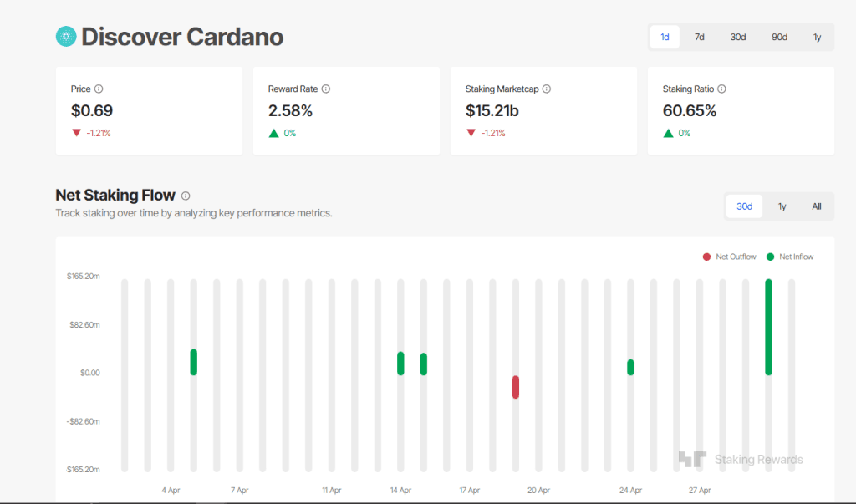856x504 pixels.
Task: Click the green bar right of 14 Apr
Action: [424, 364]
